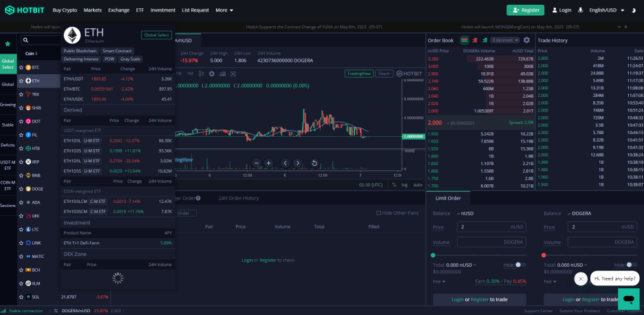Zoom out the chart
Screen dimensions: 644x315
(x=257, y=163)
